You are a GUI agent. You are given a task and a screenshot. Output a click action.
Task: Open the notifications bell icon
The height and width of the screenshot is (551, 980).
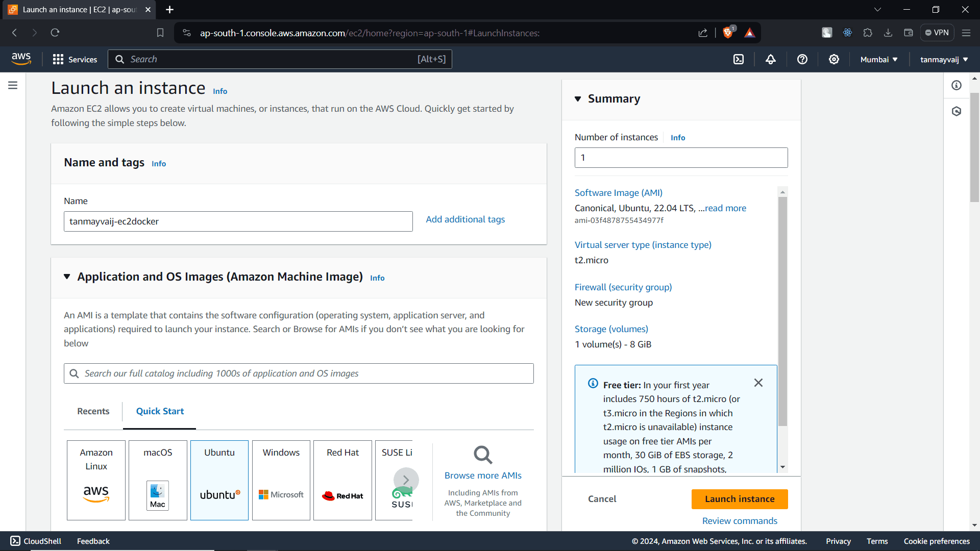pos(770,59)
